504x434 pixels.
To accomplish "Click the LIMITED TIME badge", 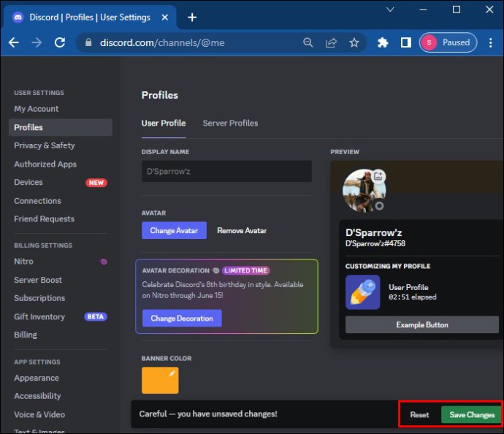I will click(246, 270).
